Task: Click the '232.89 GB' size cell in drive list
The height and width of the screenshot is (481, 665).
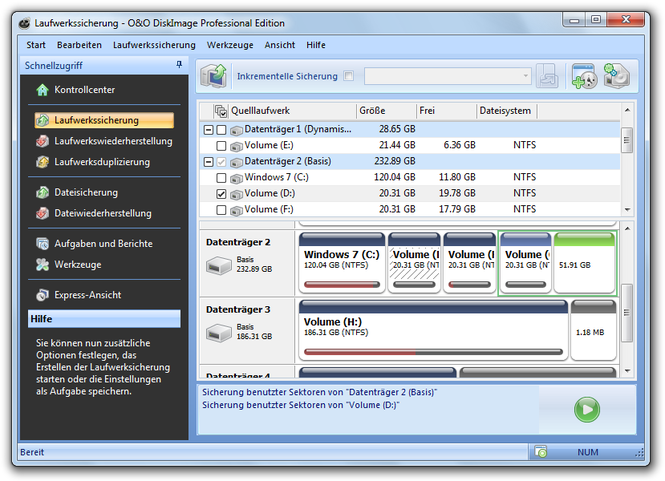Action: tap(395, 161)
